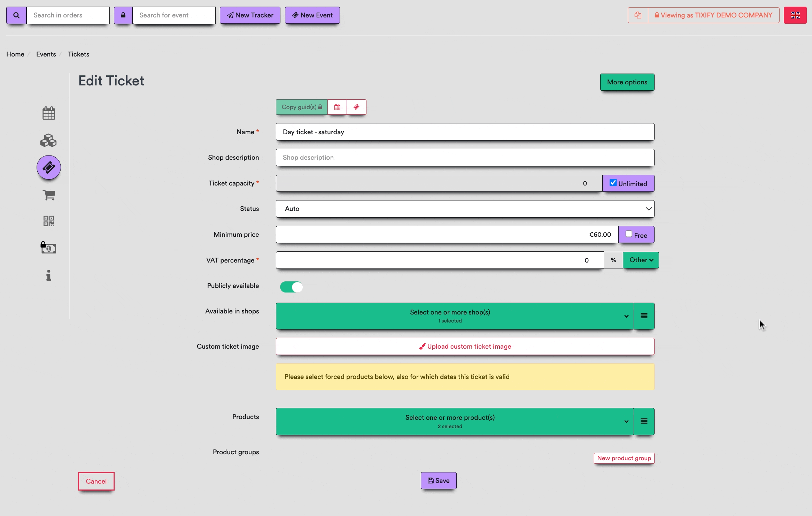
Task: Select the ticket sidebar icon
Action: click(49, 167)
